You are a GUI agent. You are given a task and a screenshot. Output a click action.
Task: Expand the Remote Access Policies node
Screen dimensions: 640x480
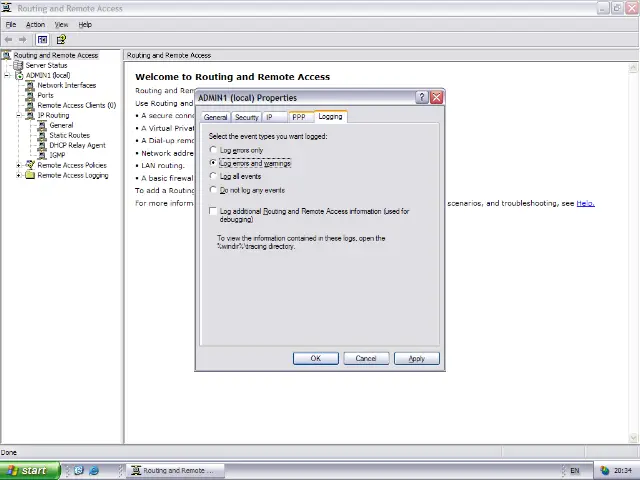coord(19,165)
